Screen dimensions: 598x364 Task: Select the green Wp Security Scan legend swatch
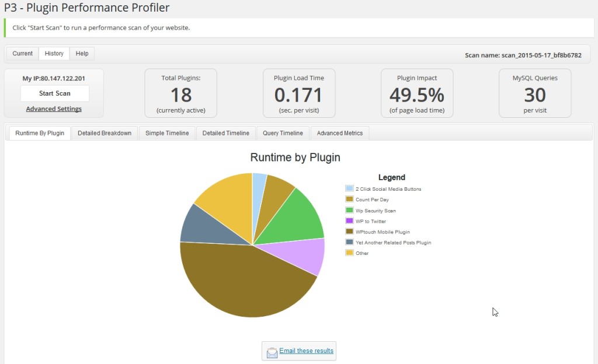click(x=349, y=210)
